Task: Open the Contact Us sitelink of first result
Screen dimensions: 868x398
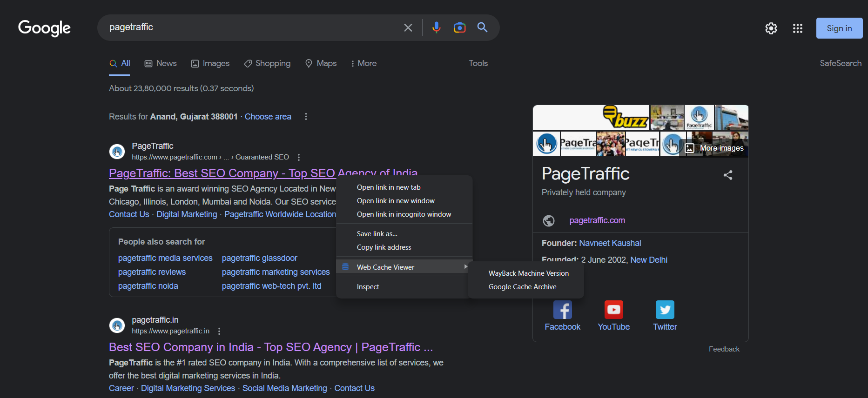Action: [129, 214]
